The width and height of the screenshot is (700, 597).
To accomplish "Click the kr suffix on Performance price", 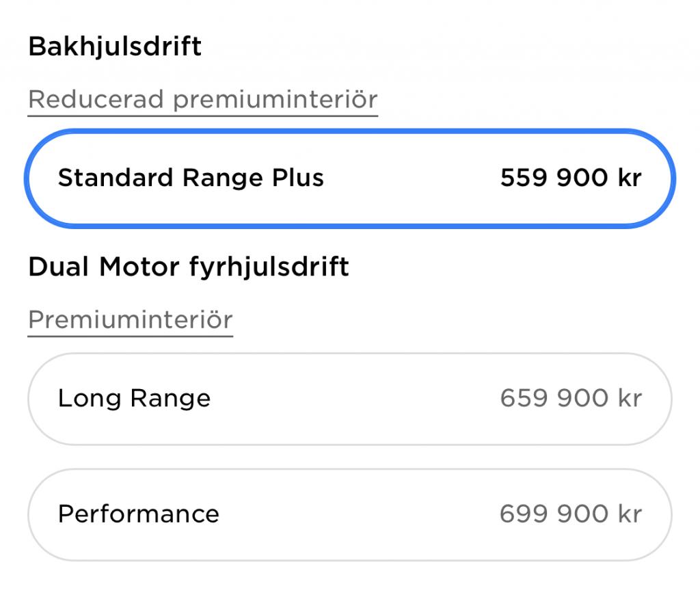I will (630, 514).
